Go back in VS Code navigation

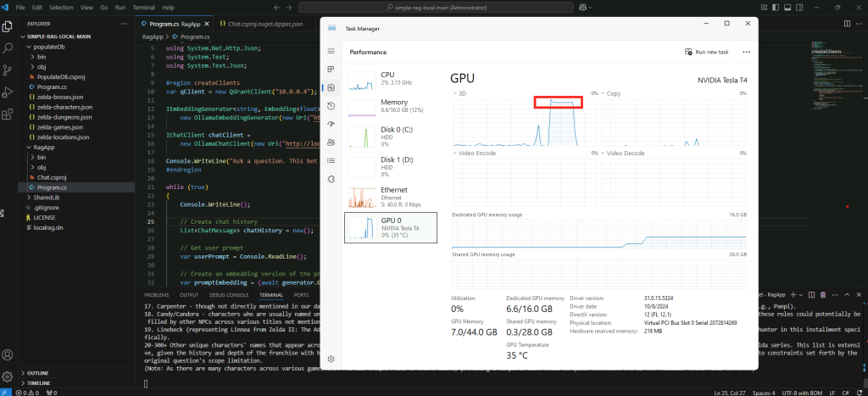click(x=277, y=7)
